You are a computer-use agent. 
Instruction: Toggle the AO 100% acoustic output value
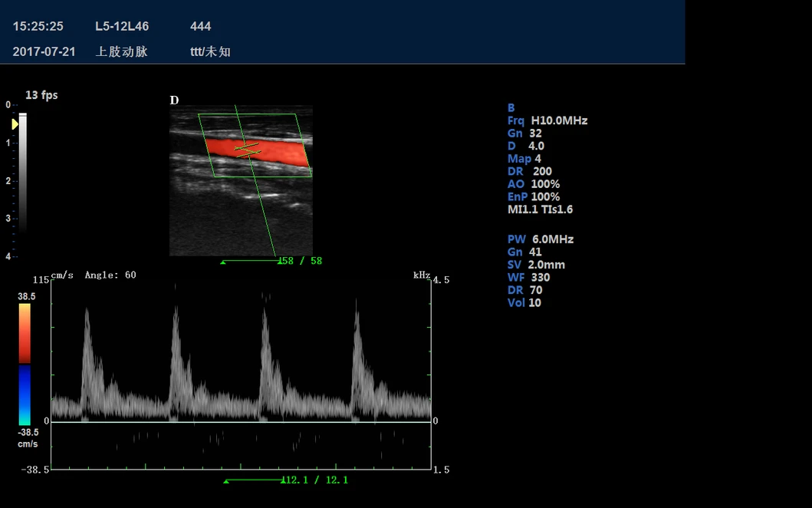(x=533, y=183)
